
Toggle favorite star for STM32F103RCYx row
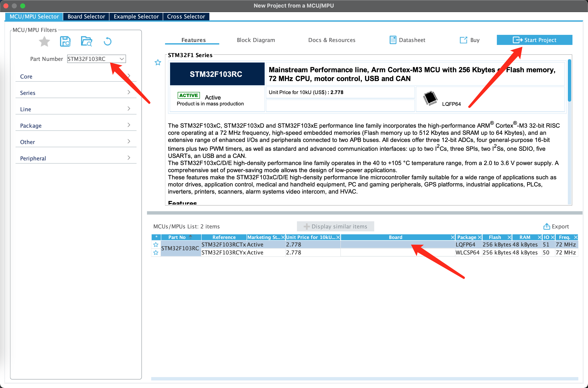[x=156, y=253]
